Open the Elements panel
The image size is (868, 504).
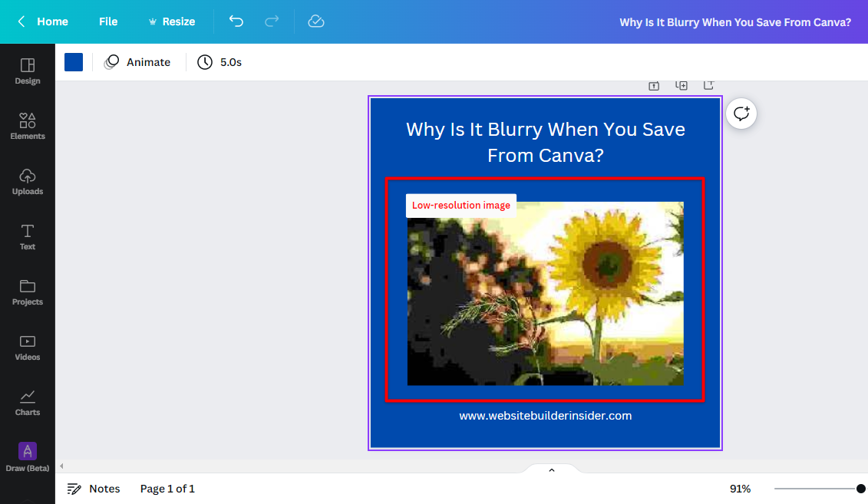point(28,127)
